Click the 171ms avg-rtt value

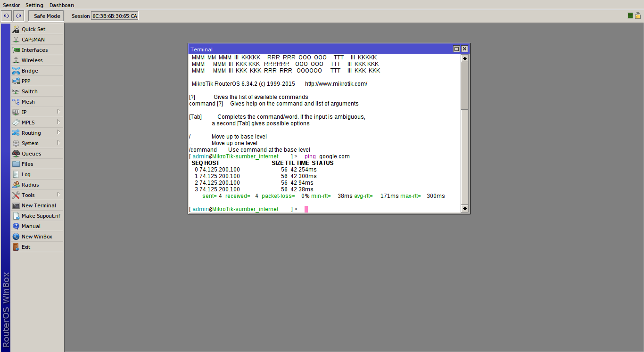pyautogui.click(x=389, y=196)
